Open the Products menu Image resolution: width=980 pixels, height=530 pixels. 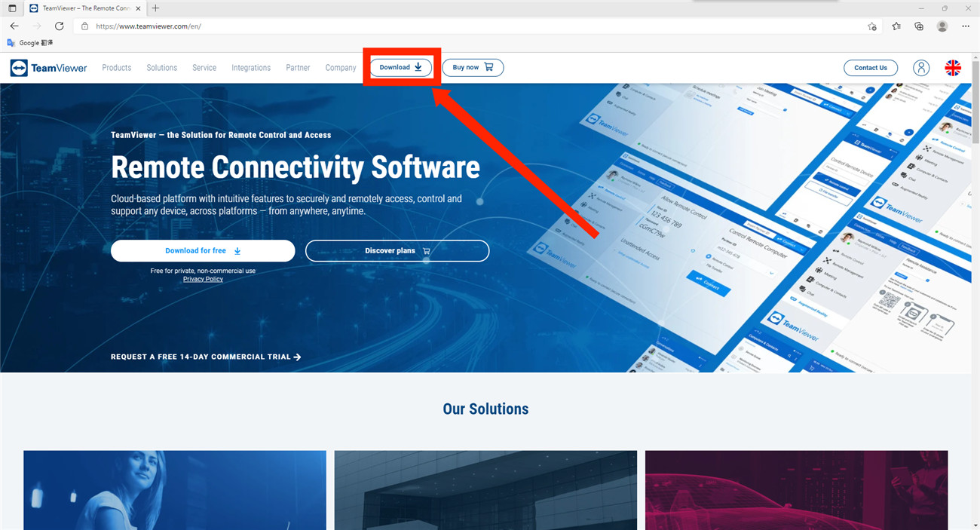point(117,68)
